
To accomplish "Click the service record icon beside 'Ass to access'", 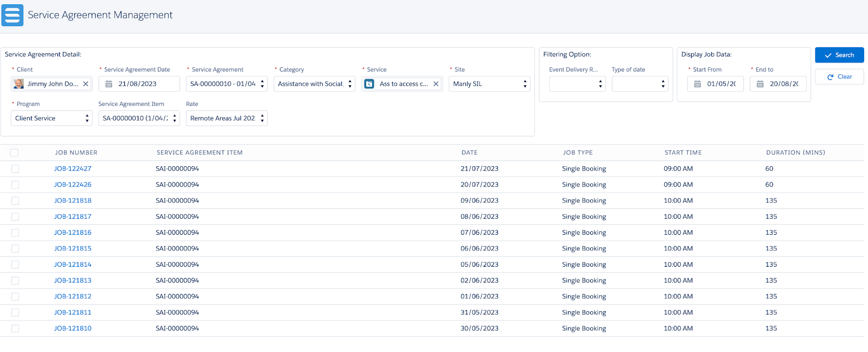I will 369,84.
